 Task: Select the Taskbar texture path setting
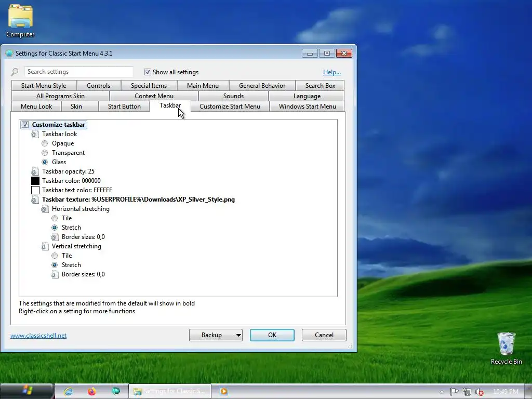pyautogui.click(x=138, y=199)
